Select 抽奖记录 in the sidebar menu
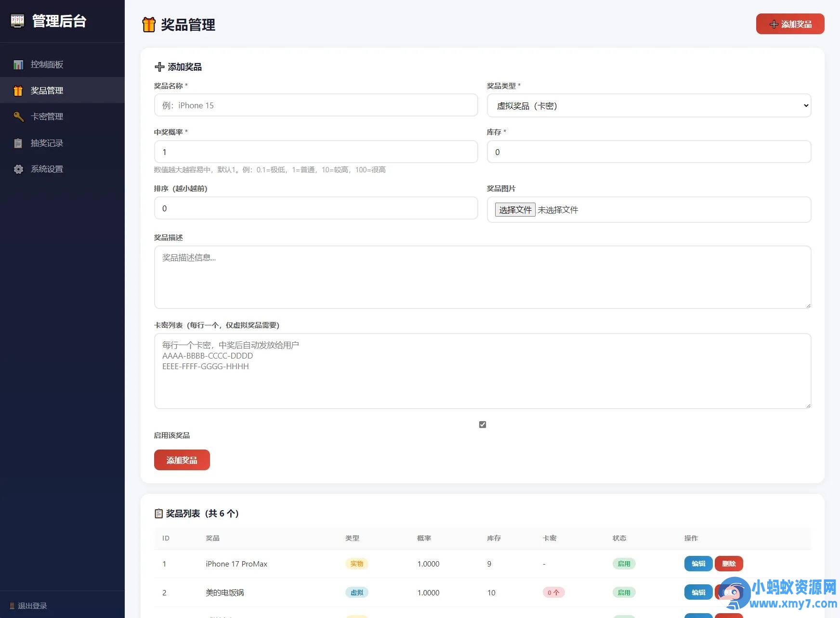The image size is (840, 618). (x=47, y=143)
